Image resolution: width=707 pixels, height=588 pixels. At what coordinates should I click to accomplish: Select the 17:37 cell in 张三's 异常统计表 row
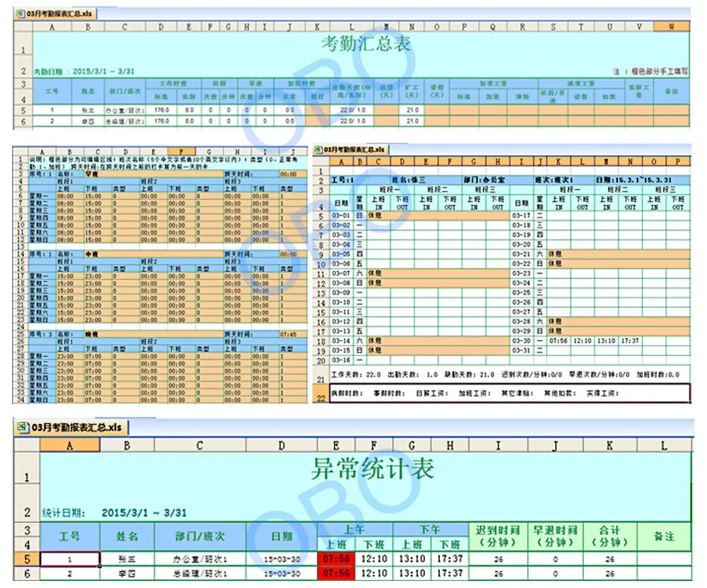coord(450,559)
